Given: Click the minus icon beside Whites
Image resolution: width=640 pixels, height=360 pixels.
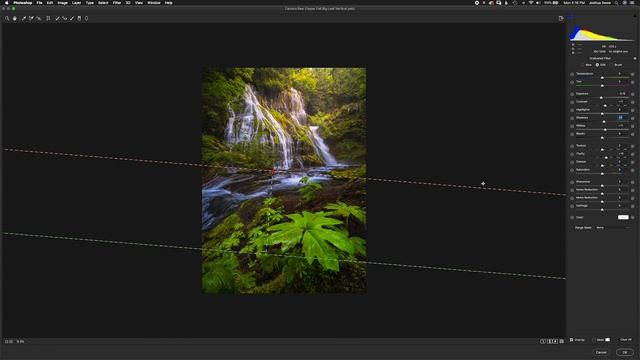Looking at the screenshot, I should point(572,126).
